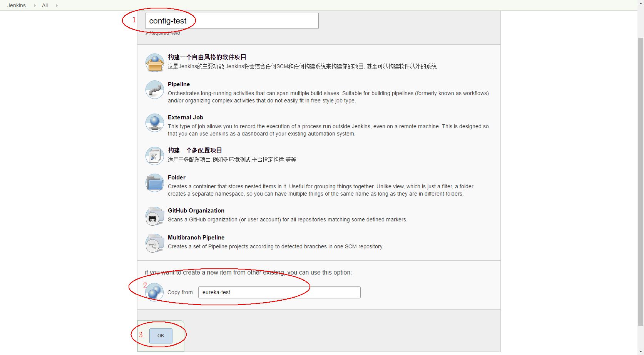
Task: Click the Multibranch Pipeline description text
Action: (x=276, y=246)
